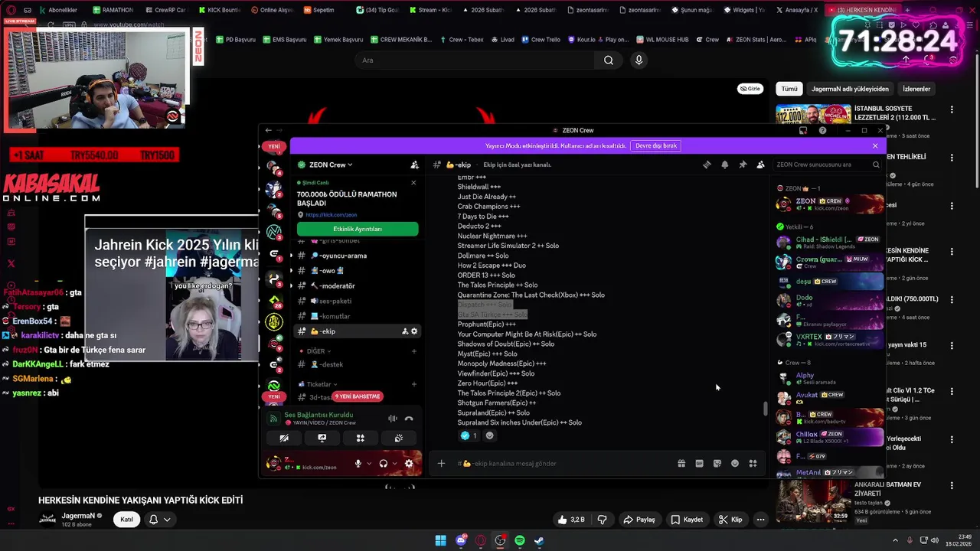Viewport: 980px width, 551px height.
Task: Toggle noise suppression waveform icon
Action: 392,419
